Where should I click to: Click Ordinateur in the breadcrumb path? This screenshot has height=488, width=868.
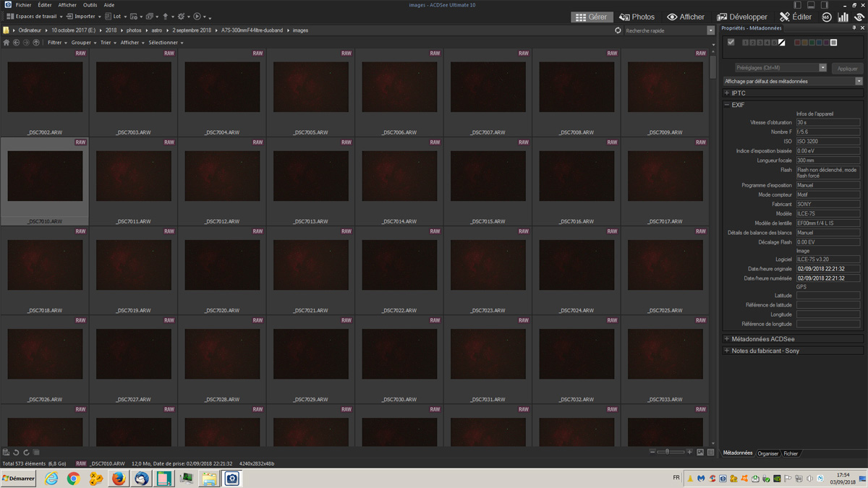[30, 30]
